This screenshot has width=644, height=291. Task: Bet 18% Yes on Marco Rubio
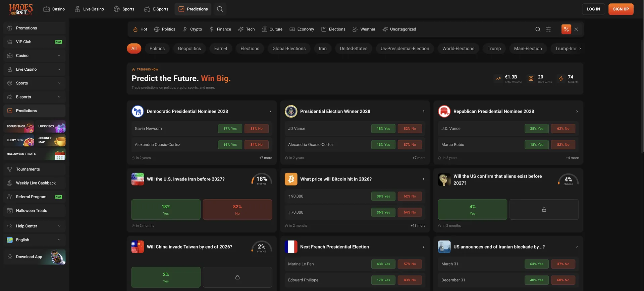(537, 145)
